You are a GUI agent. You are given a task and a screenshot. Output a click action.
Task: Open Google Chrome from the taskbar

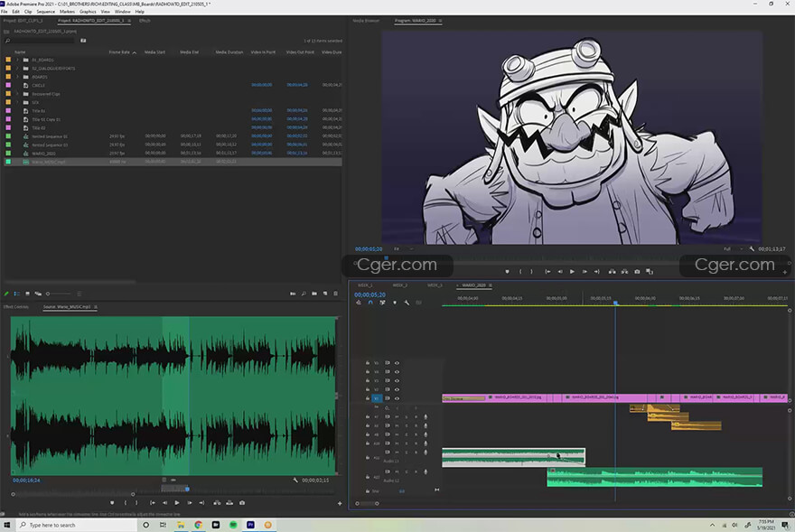[x=198, y=525]
